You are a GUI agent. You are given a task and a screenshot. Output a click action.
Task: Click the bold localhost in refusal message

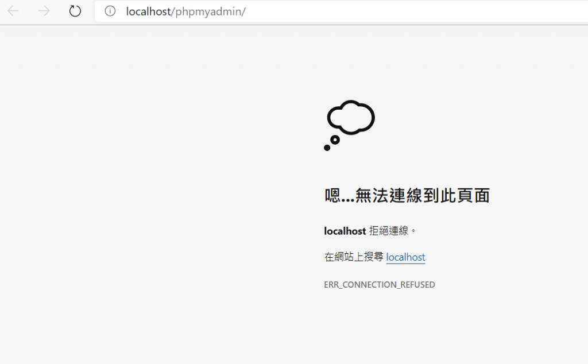coord(345,231)
